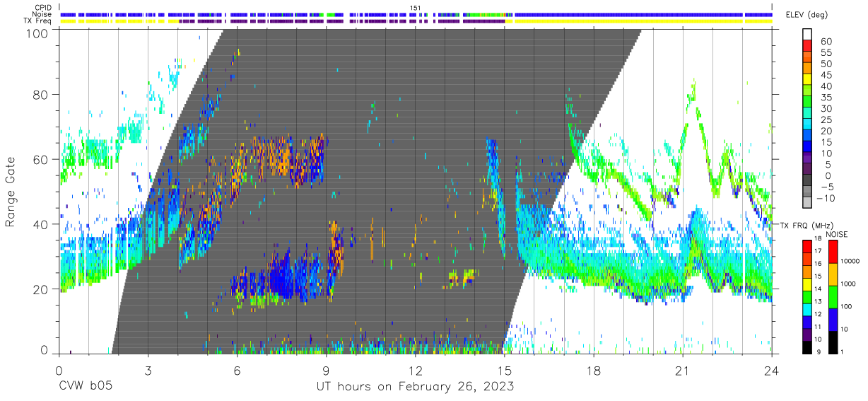Click 'UT hours on February 26, 2023' label
The image size is (868, 401).
[x=414, y=387]
